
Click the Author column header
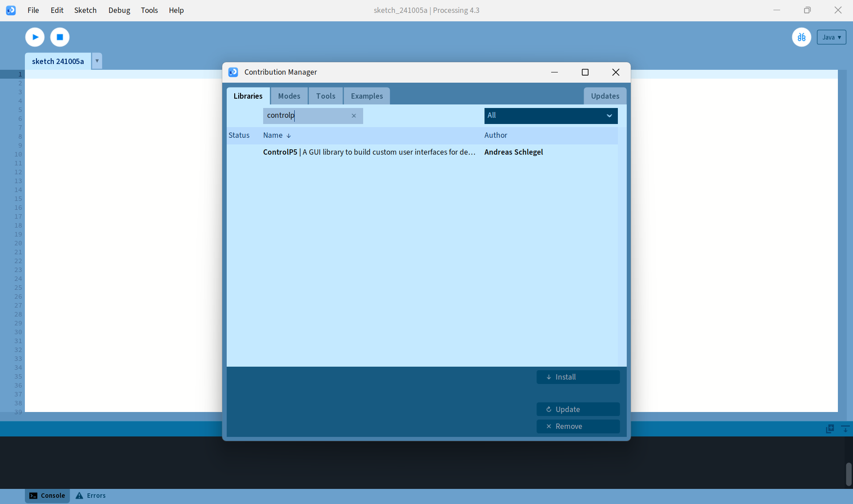pos(496,135)
